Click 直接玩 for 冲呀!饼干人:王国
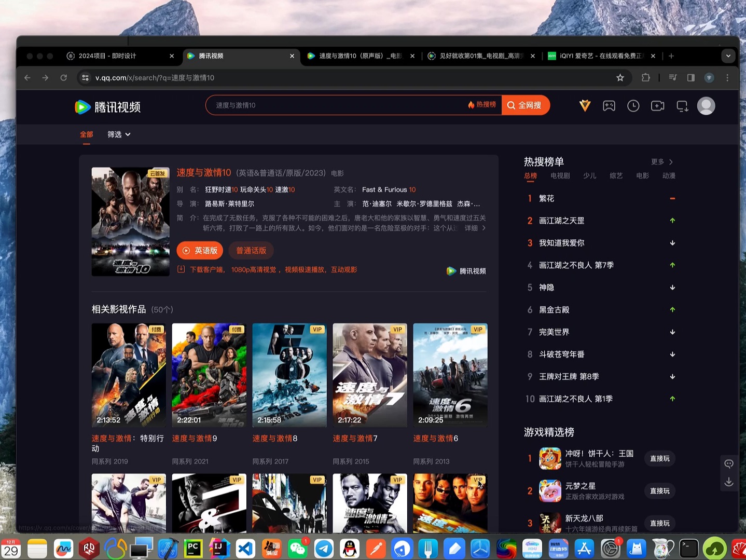This screenshot has width=746, height=560. click(x=660, y=459)
